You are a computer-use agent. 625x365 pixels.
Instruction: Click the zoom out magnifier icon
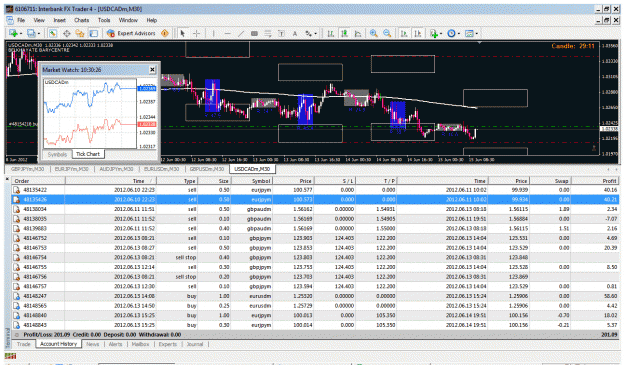(387, 33)
